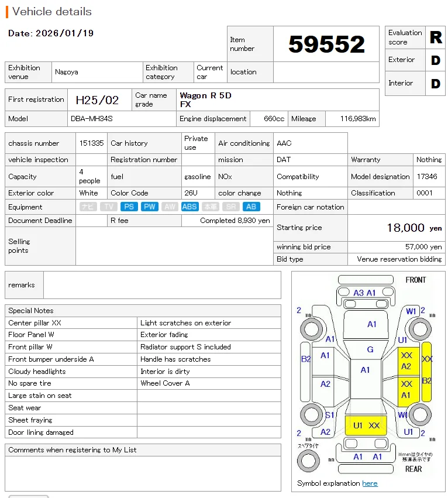Click the 'Door lining damaged' note

click(40, 432)
